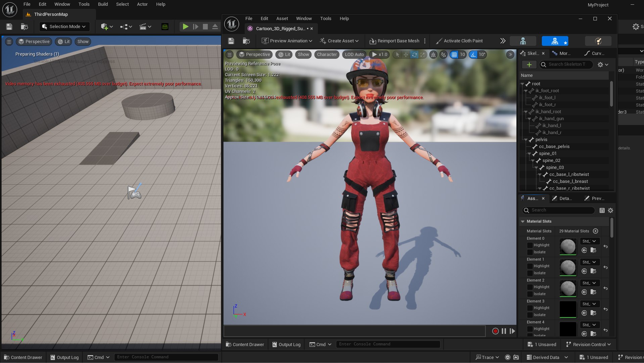Expand the viewport toolbar overflow arrows

(x=510, y=54)
